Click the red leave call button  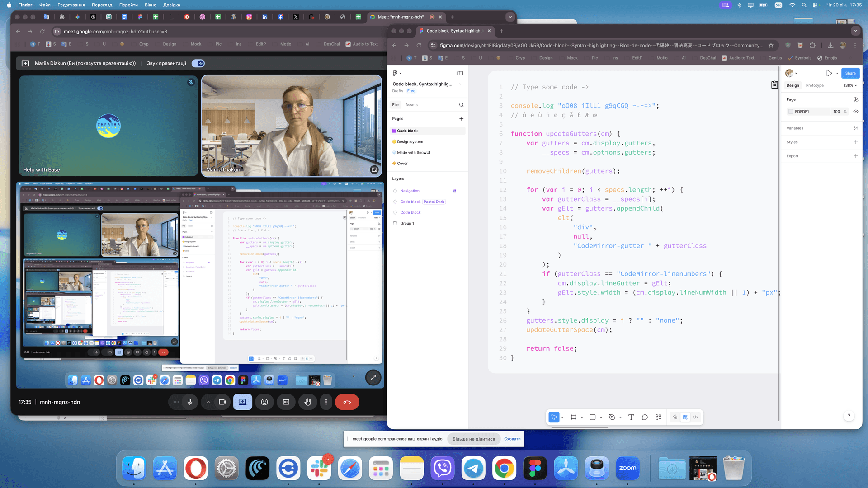click(347, 402)
